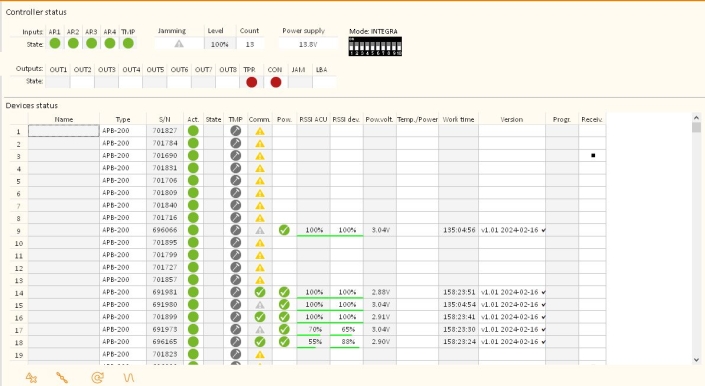The height and width of the screenshot is (386, 705).
Task: Click the Comm. green checkmark for device 701899
Action: click(260, 317)
